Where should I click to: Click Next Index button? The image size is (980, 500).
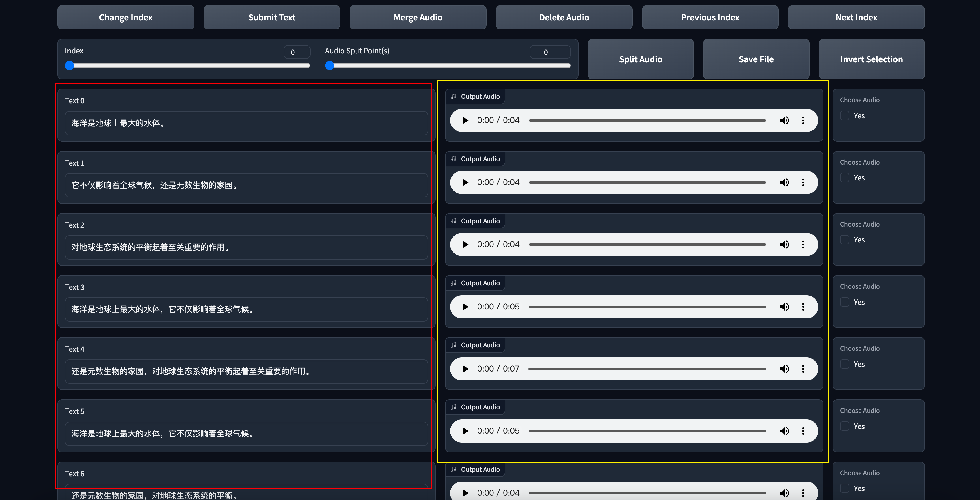[x=856, y=18]
